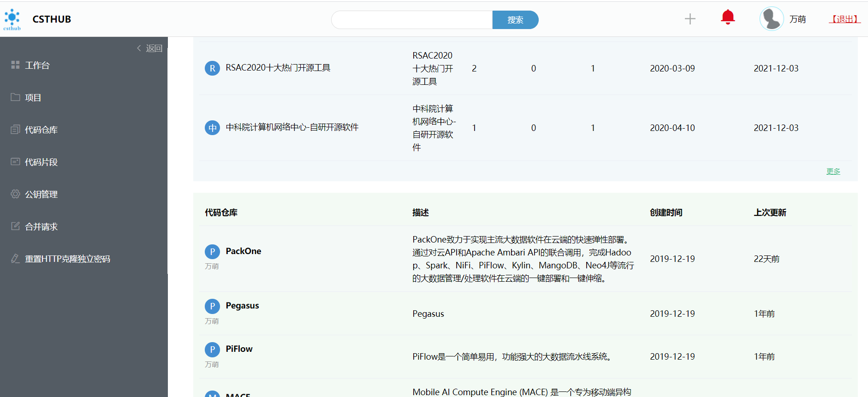Open the Pegasus repository link
The height and width of the screenshot is (397, 868).
point(242,306)
